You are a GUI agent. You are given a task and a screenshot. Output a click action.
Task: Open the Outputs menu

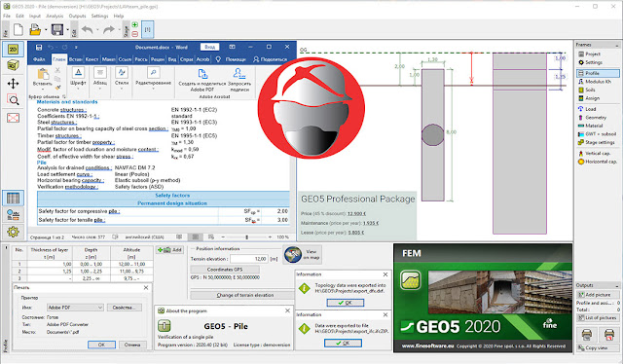(x=77, y=16)
